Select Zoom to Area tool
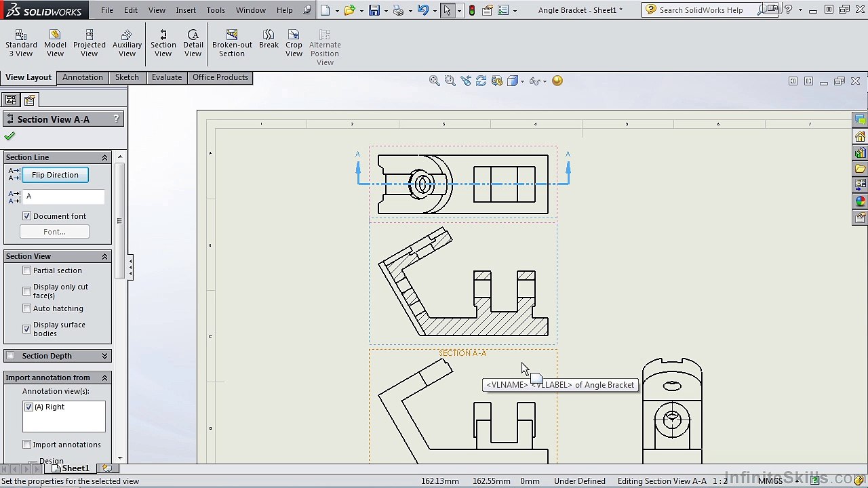 [x=450, y=81]
